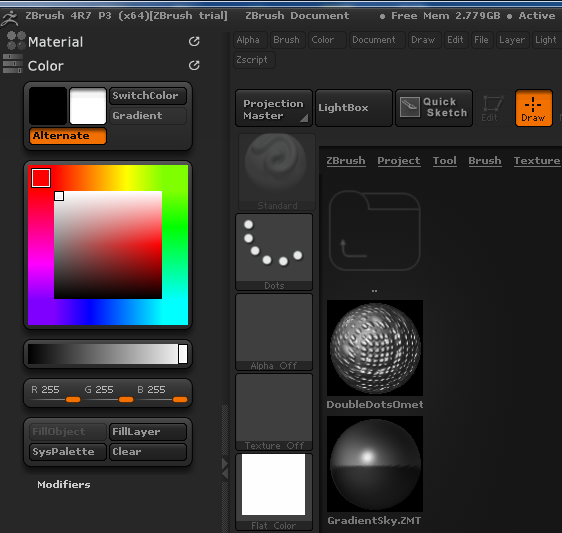
Task: Open the Edit menu in the top bar
Action: [x=457, y=40]
